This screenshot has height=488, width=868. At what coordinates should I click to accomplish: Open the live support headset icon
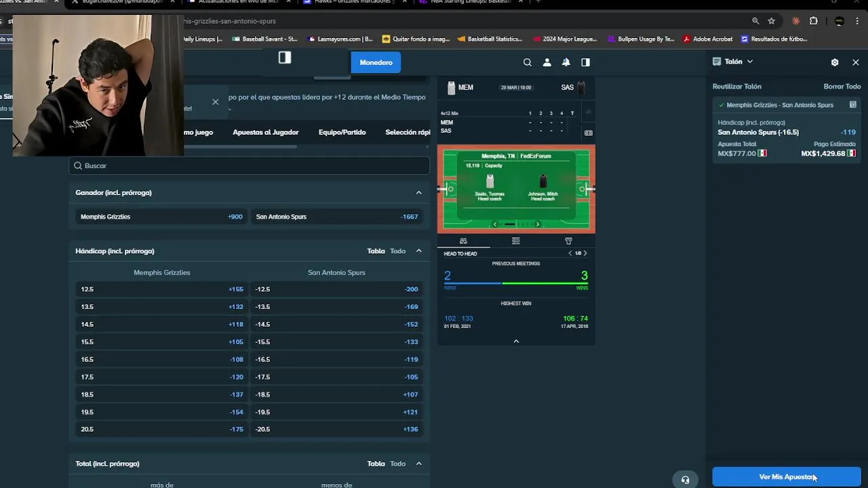tap(685, 480)
